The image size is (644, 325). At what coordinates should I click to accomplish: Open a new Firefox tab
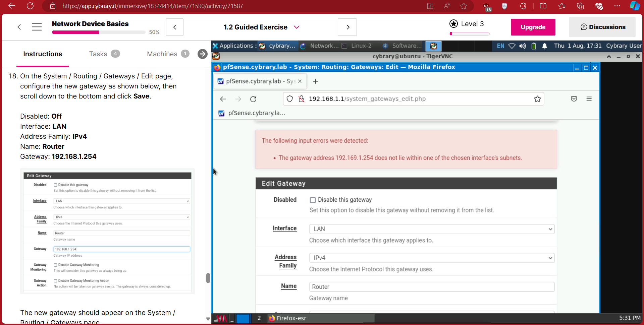(x=315, y=81)
